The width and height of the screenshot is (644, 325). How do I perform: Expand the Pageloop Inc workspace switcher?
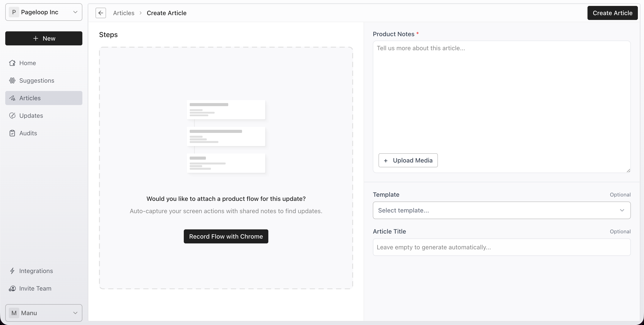pyautogui.click(x=44, y=12)
